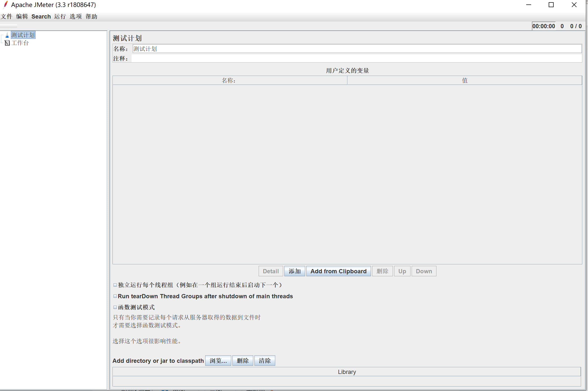Click the 添加 button to add variable
Image resolution: width=588 pixels, height=391 pixels.
[x=294, y=271]
